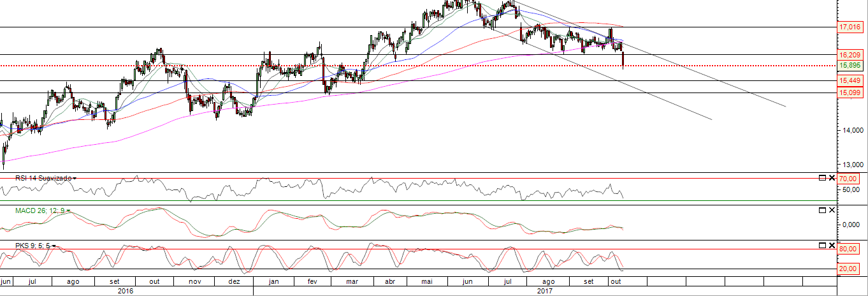This screenshot has width=868, height=296.
Task: Click the dez month label on timeline
Action: [x=234, y=281]
